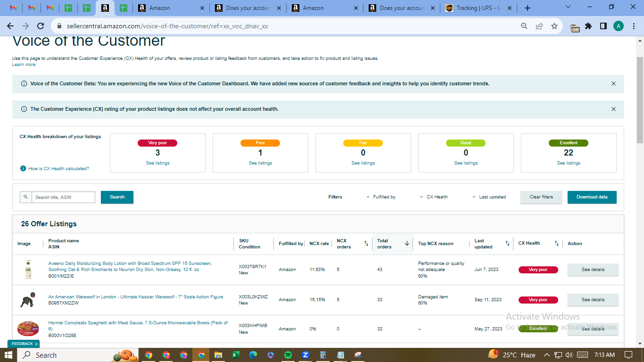Open the Windows notification center
The width and height of the screenshot is (644, 362).
click(628, 355)
